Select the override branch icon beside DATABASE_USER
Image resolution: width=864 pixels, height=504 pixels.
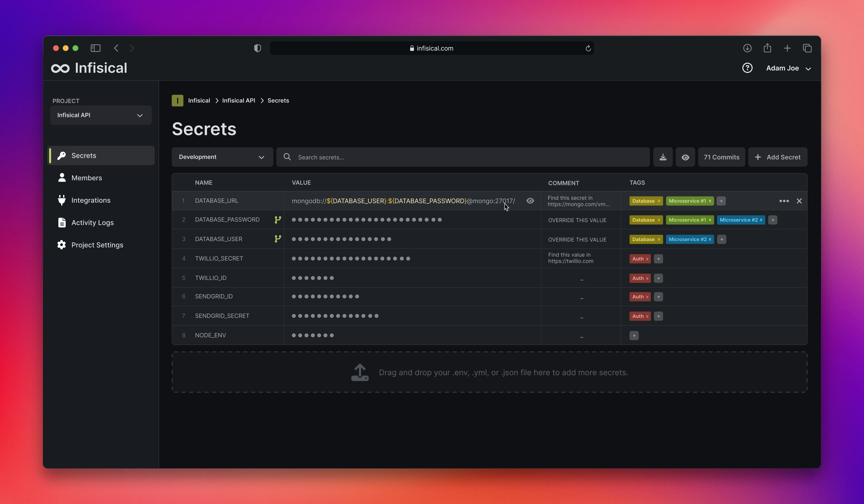click(x=278, y=239)
